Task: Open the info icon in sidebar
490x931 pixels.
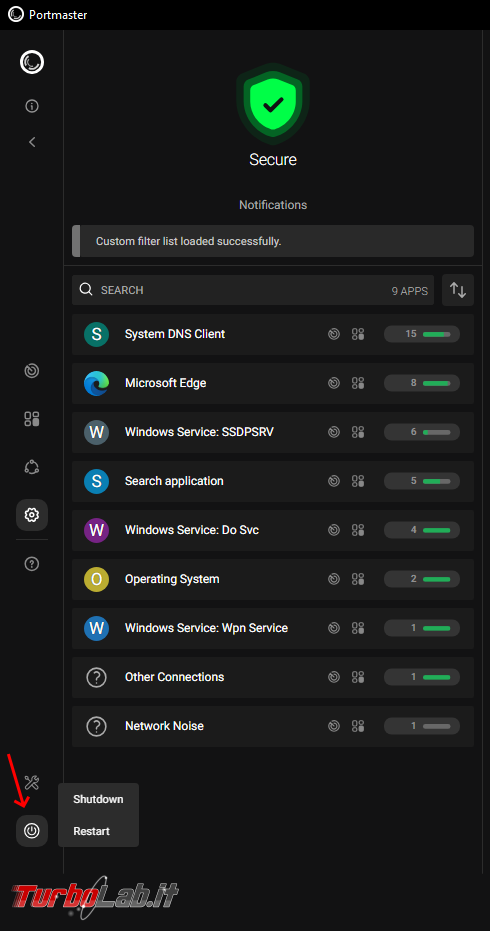Action: 32,106
